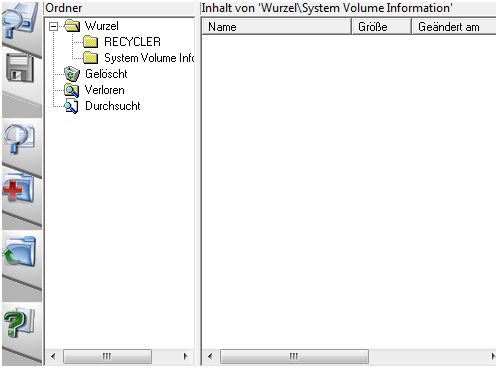Sort by the Name column header
This screenshot has width=498, height=368.
point(276,27)
